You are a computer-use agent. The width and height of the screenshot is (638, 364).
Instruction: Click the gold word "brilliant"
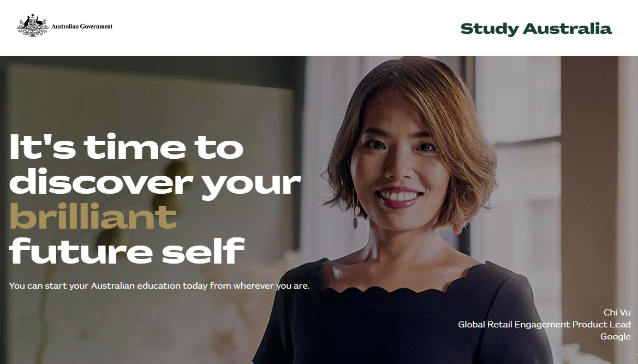pyautogui.click(x=93, y=216)
